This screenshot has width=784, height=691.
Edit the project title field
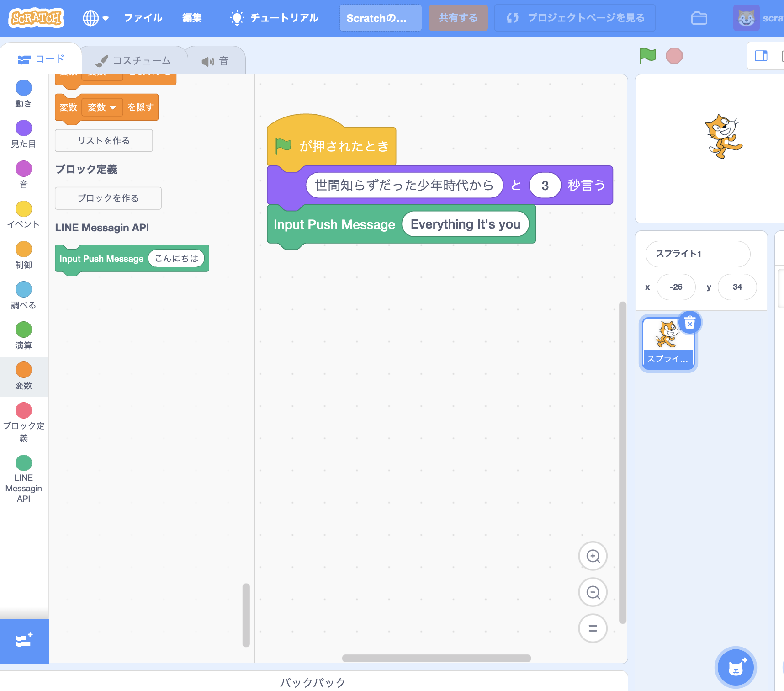[380, 18]
